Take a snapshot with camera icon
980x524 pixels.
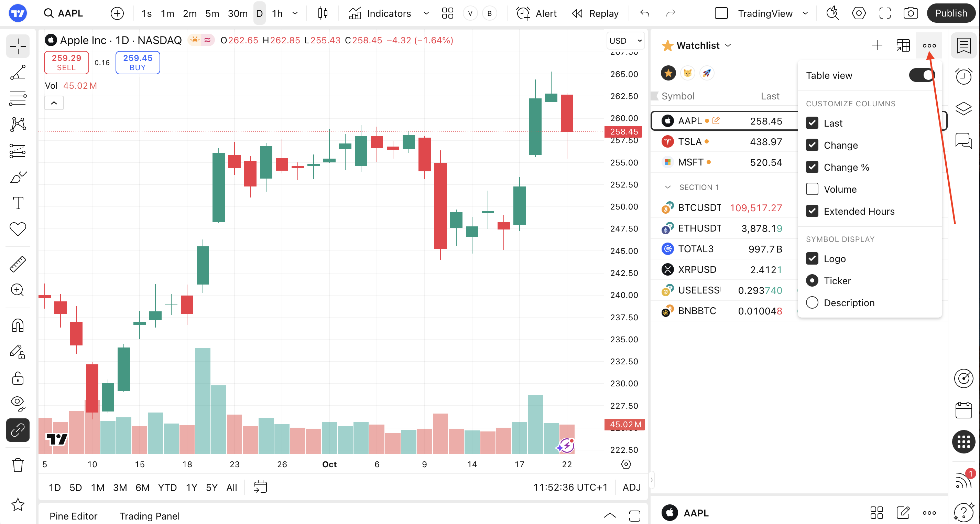point(911,14)
